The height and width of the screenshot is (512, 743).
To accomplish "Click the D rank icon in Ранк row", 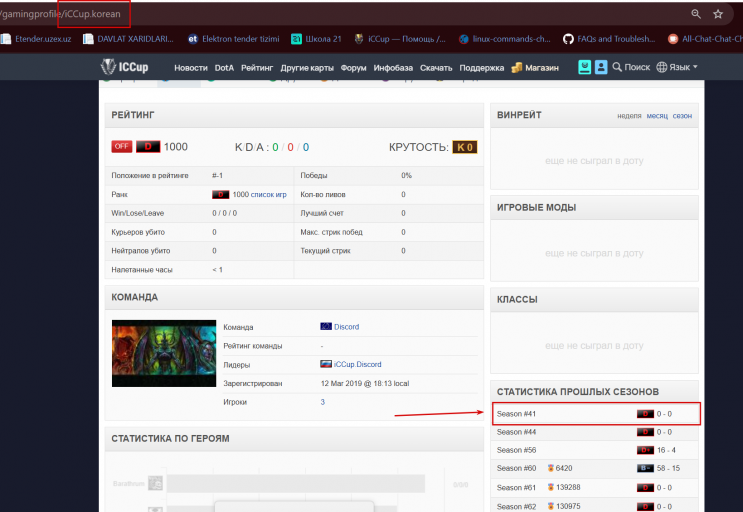I will click(x=220, y=194).
